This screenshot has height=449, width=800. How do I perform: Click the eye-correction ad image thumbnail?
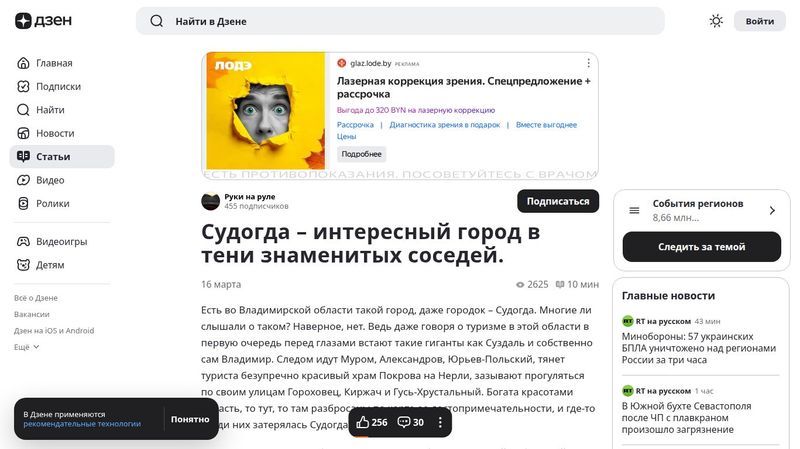(x=265, y=111)
